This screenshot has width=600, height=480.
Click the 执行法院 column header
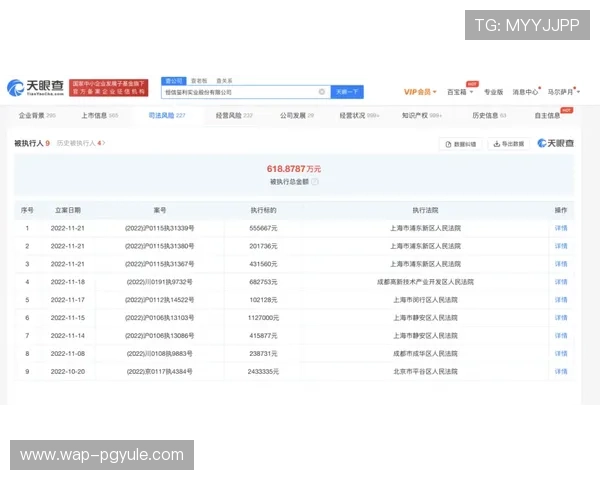point(425,210)
